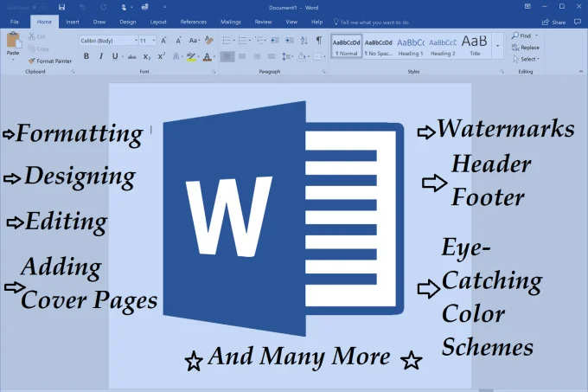This screenshot has height=392, width=588.
Task: Click Decrease Indent icon
Action: click(275, 40)
